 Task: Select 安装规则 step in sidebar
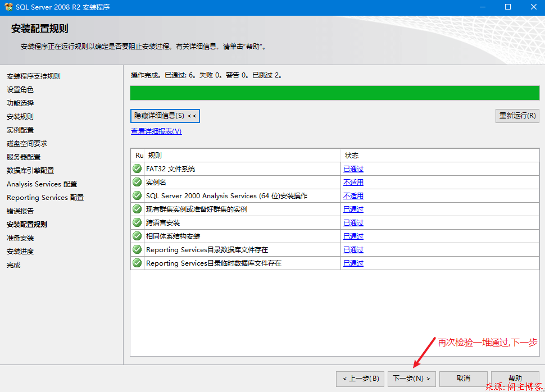pos(20,117)
